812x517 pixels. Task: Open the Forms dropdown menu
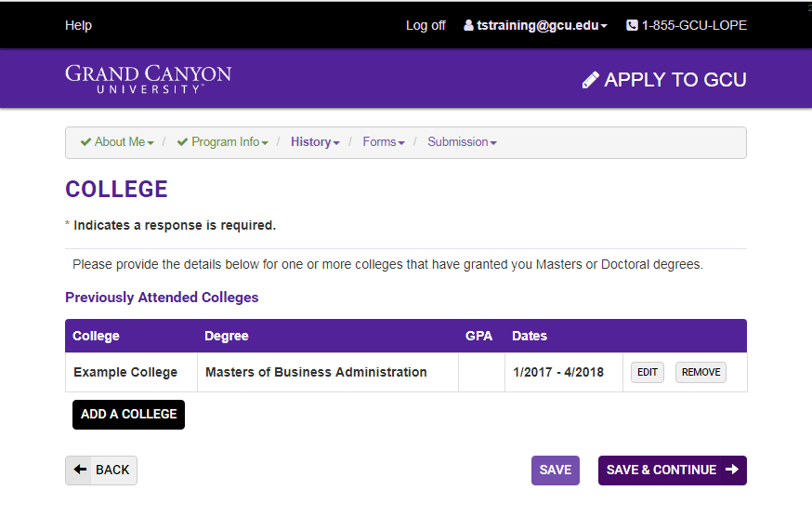[383, 142]
